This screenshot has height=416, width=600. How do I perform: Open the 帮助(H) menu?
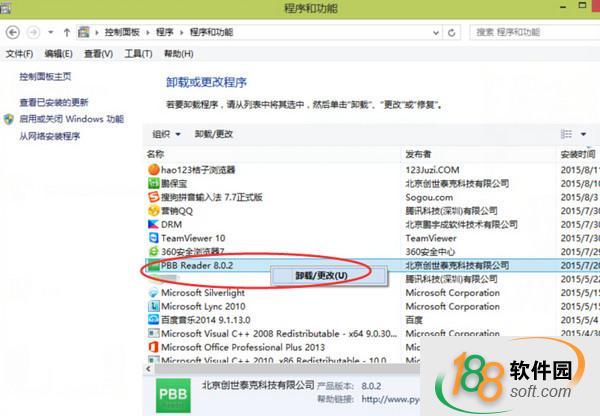pyautogui.click(x=179, y=54)
